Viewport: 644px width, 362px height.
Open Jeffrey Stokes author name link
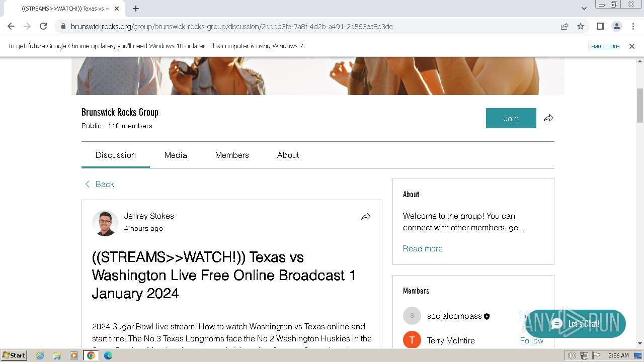[x=149, y=216]
